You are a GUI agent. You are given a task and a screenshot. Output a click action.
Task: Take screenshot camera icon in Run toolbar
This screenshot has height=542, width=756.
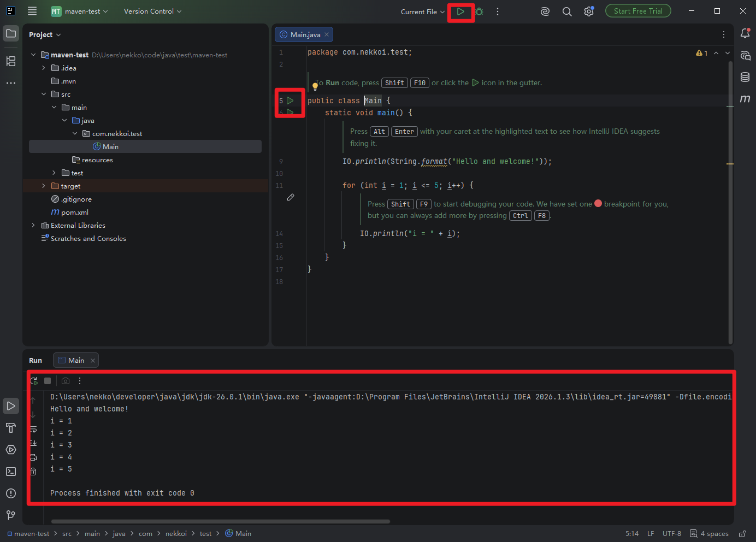66,381
